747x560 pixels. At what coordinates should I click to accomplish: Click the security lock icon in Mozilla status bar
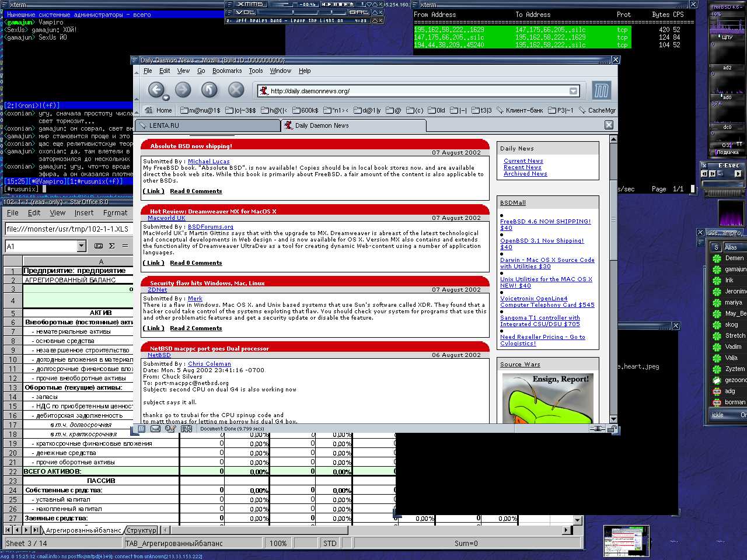[613, 429]
